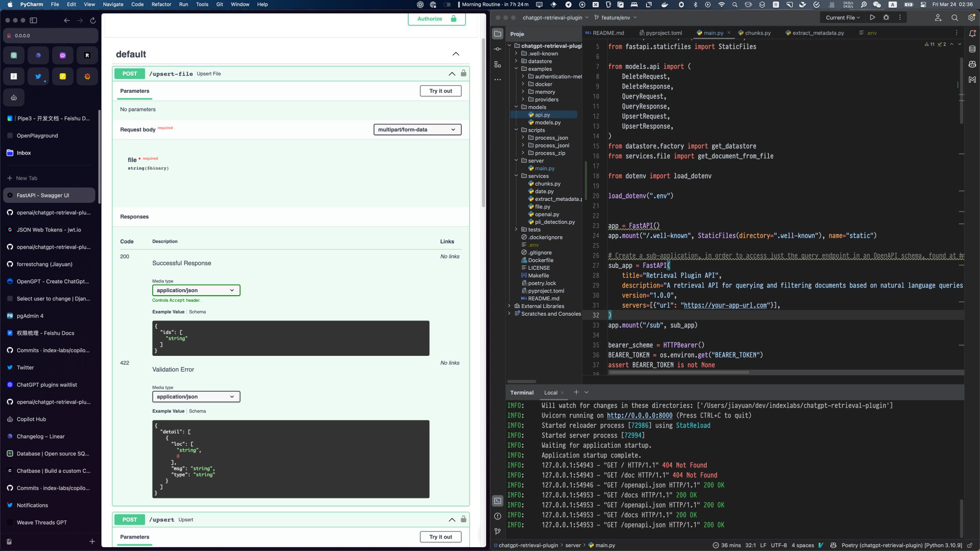The image size is (980, 551).
Task: Open the multipart/form-data content type dropdown
Action: 417,130
